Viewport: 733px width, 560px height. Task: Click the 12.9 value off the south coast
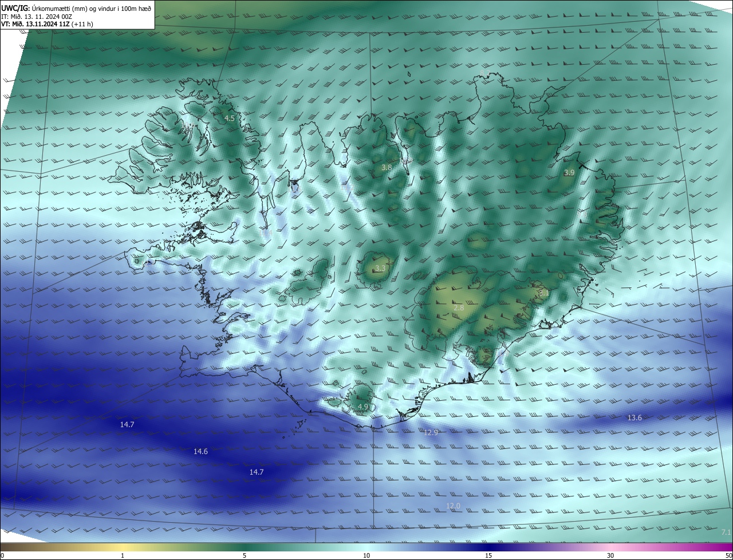(431, 433)
